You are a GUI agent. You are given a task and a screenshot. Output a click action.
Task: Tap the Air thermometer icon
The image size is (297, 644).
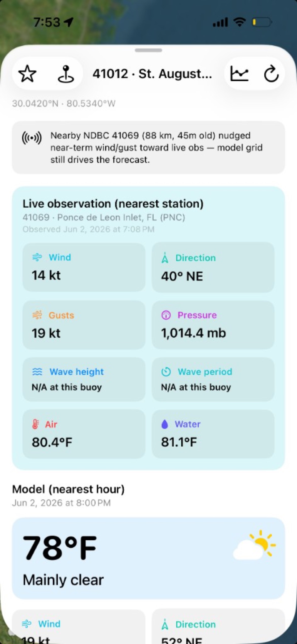click(x=35, y=424)
